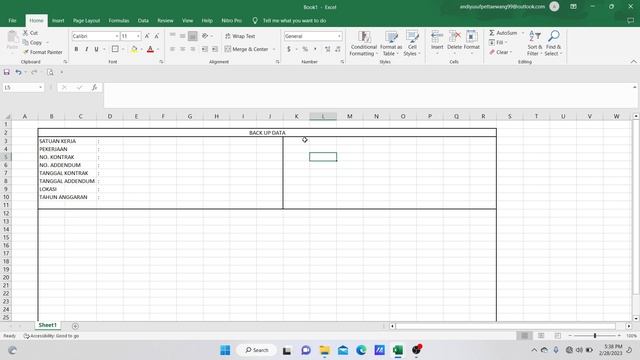Click the Insert Function fx icon

(94, 87)
